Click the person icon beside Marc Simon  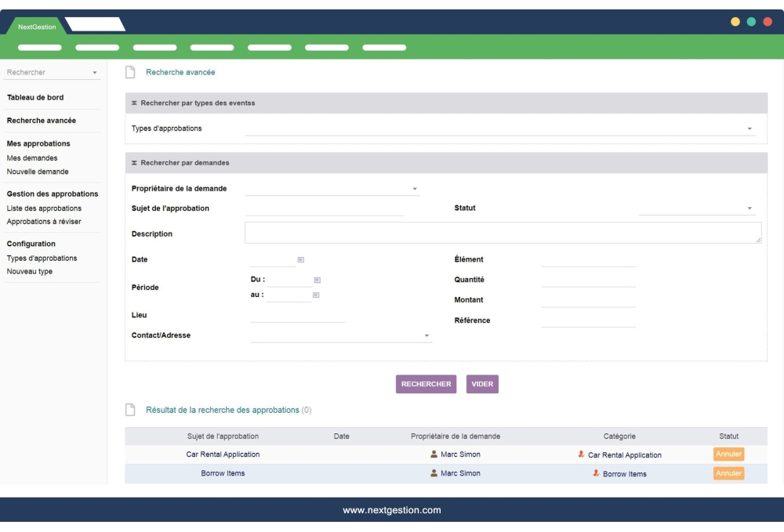[434, 454]
